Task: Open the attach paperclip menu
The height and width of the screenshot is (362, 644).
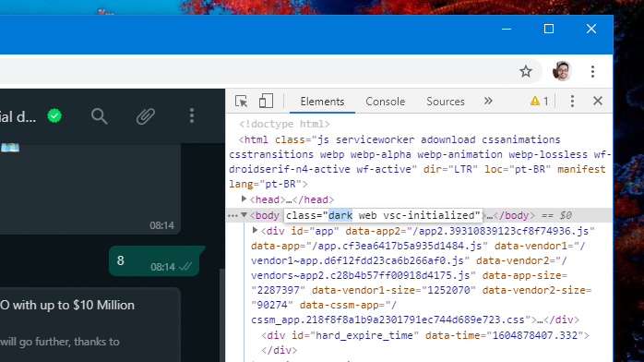Action: click(x=146, y=116)
